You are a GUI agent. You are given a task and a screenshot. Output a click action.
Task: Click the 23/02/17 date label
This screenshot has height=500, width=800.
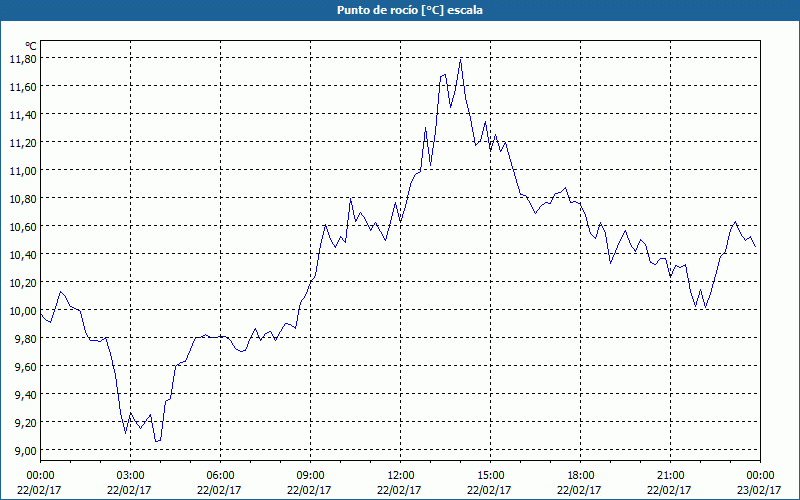tap(759, 490)
